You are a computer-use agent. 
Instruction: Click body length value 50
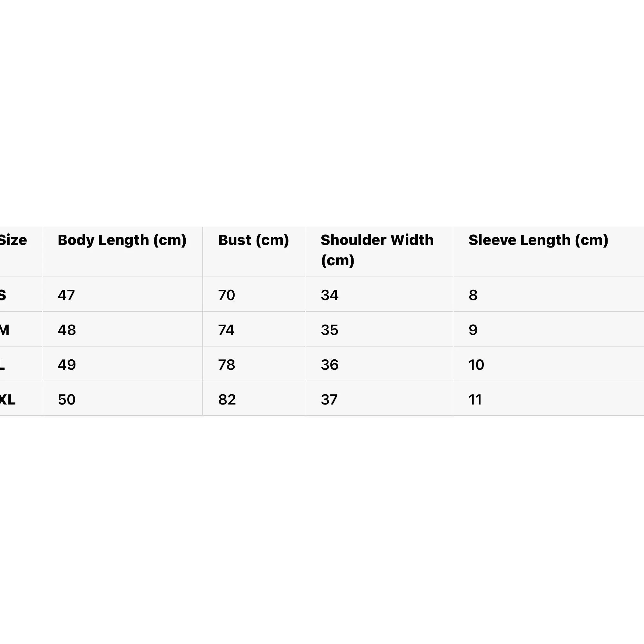(x=67, y=399)
